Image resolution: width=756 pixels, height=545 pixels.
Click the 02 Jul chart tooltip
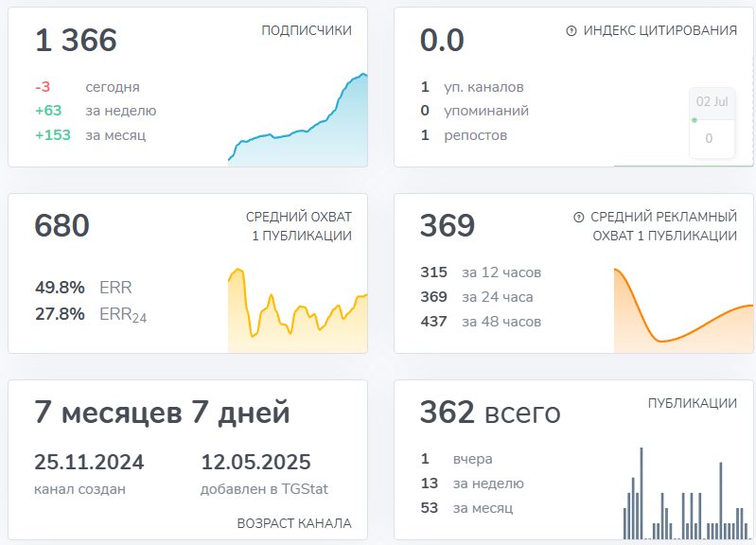(x=712, y=122)
